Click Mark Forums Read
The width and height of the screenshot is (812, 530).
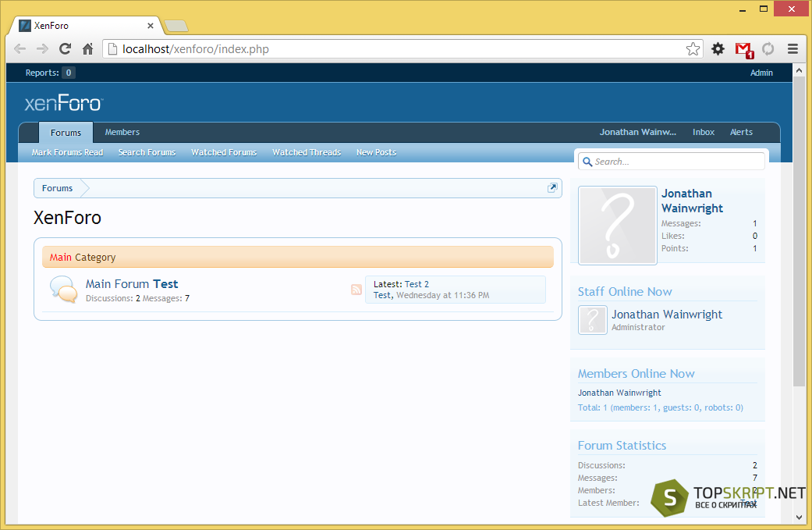pyautogui.click(x=67, y=152)
